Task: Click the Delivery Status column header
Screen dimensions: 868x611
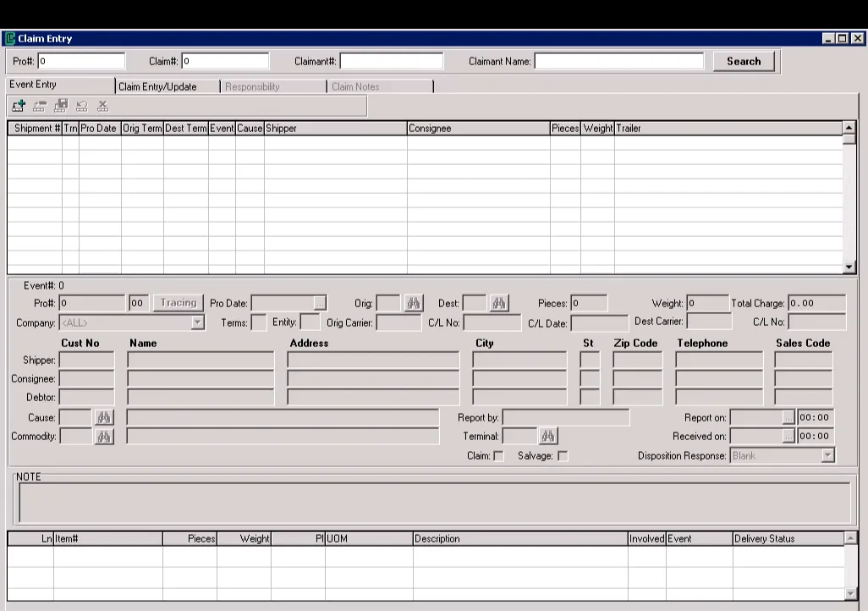Action: point(788,538)
